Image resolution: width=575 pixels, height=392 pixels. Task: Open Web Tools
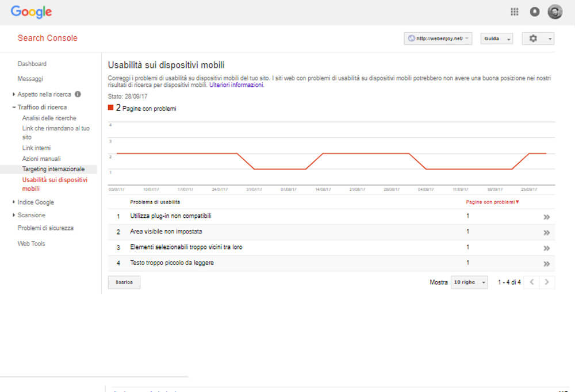click(x=31, y=244)
